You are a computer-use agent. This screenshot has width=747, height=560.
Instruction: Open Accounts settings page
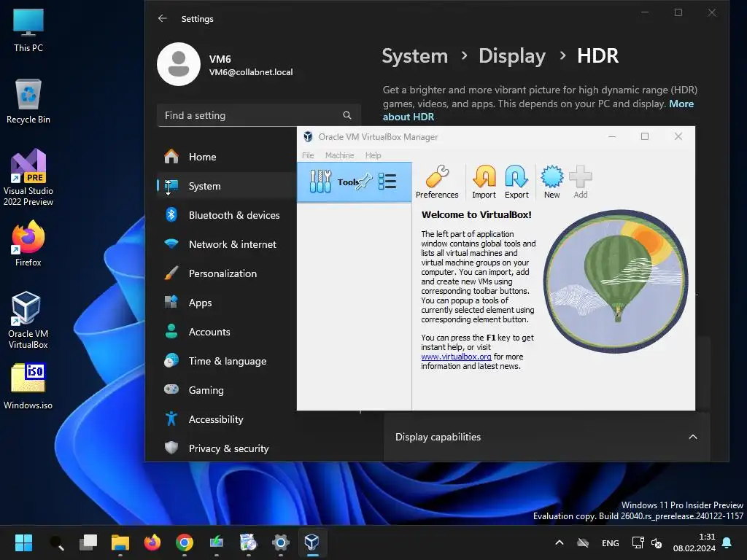pyautogui.click(x=226, y=332)
